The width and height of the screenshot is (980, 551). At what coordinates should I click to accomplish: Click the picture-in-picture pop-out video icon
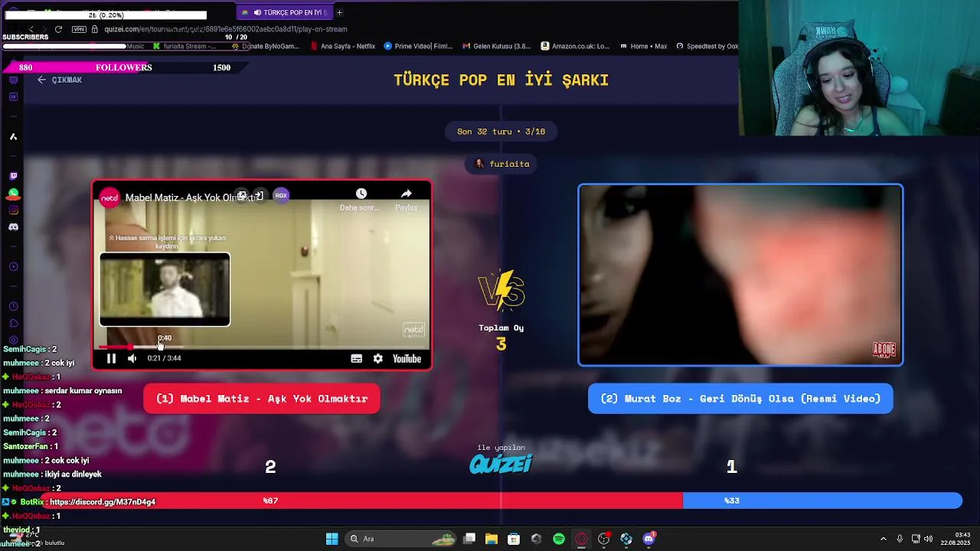242,196
